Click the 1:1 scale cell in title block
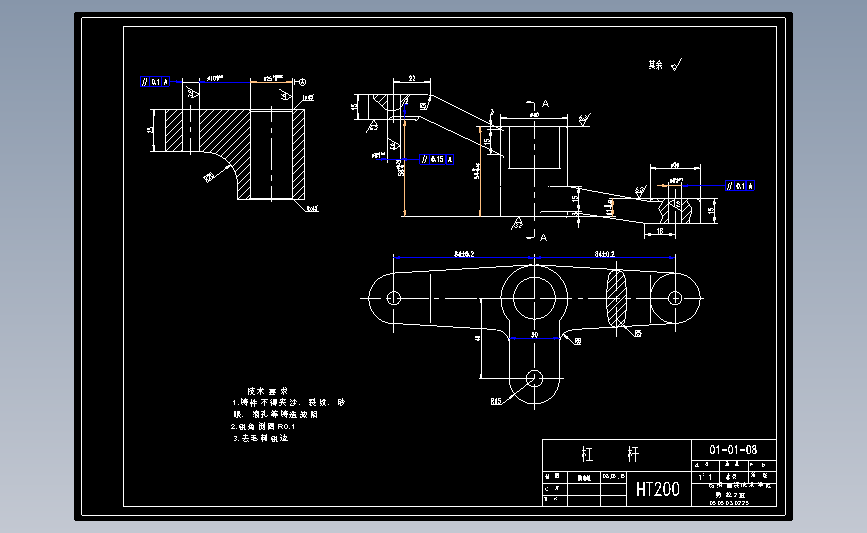Screen dimensions: 867x533 [x=706, y=477]
